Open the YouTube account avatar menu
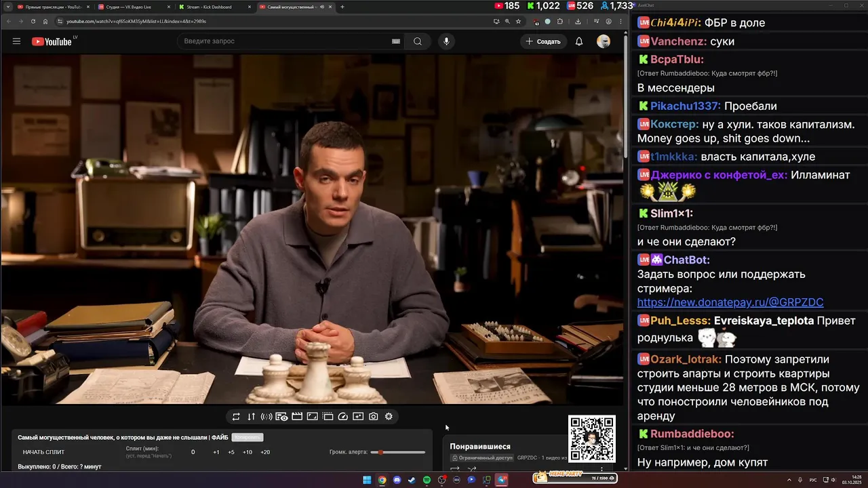 pyautogui.click(x=604, y=41)
